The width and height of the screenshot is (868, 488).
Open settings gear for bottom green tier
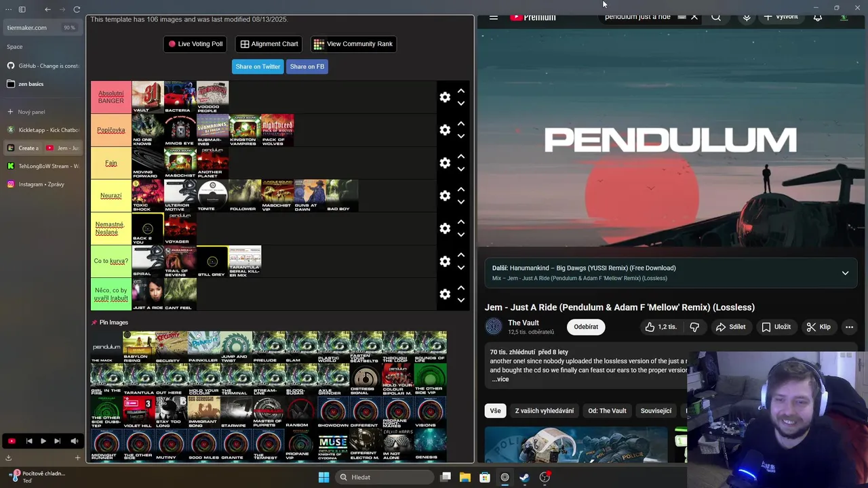445,294
